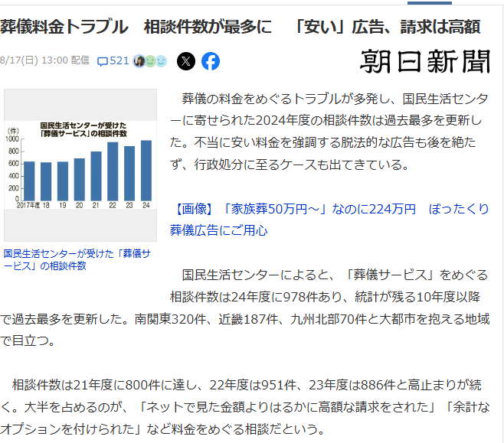Share the article on Facebook
The height and width of the screenshot is (443, 504).
pos(211,61)
